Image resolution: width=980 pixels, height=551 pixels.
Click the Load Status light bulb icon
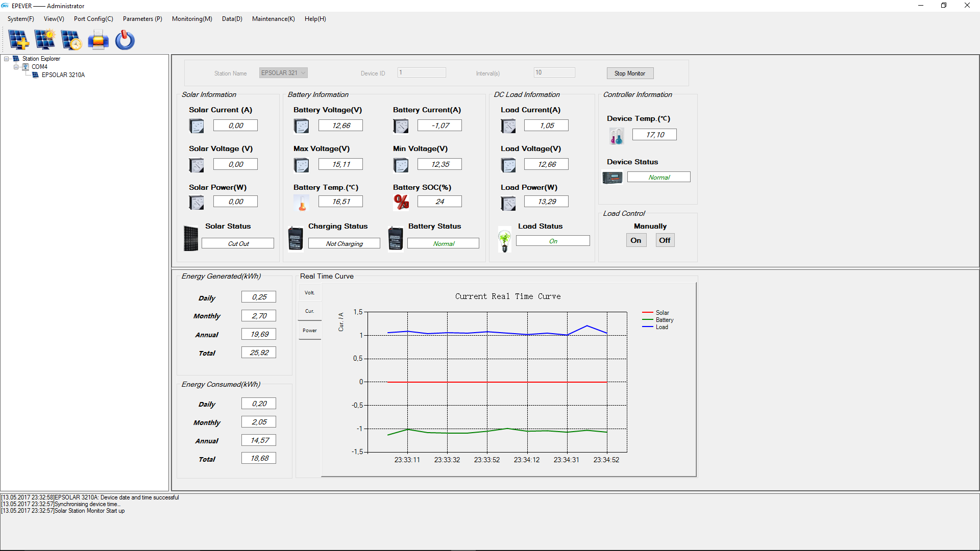click(504, 240)
